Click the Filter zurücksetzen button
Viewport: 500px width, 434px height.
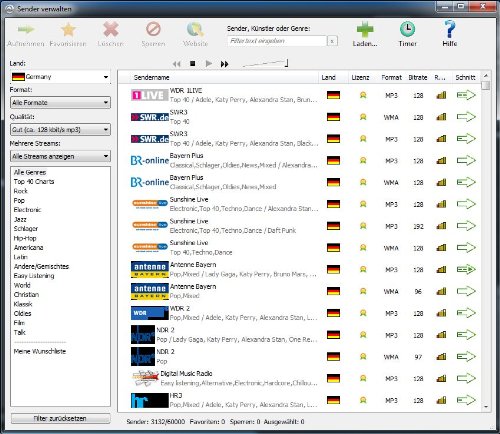point(60,418)
